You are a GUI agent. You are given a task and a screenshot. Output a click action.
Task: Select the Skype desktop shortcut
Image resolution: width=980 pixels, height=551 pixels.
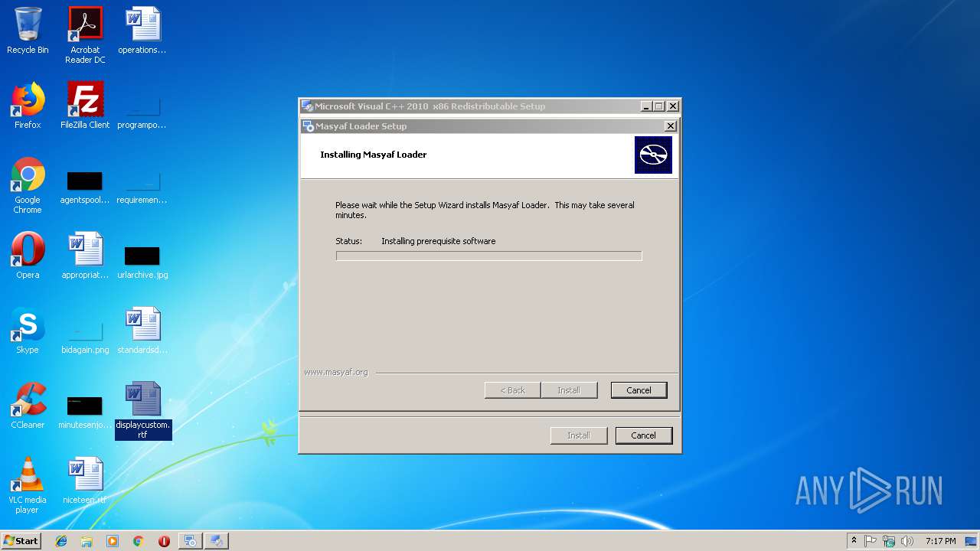tap(28, 331)
